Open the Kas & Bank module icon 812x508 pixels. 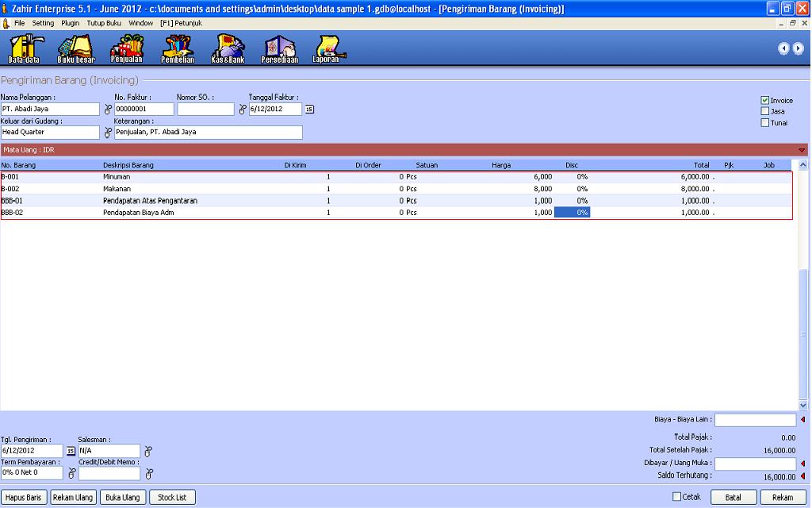(228, 48)
